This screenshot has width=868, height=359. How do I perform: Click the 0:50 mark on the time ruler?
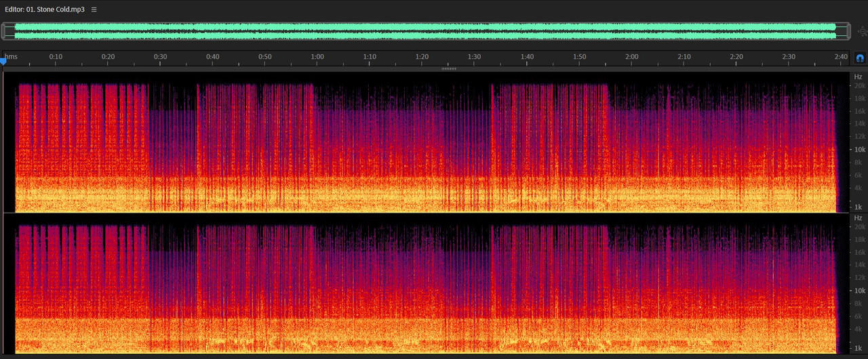tap(264, 56)
